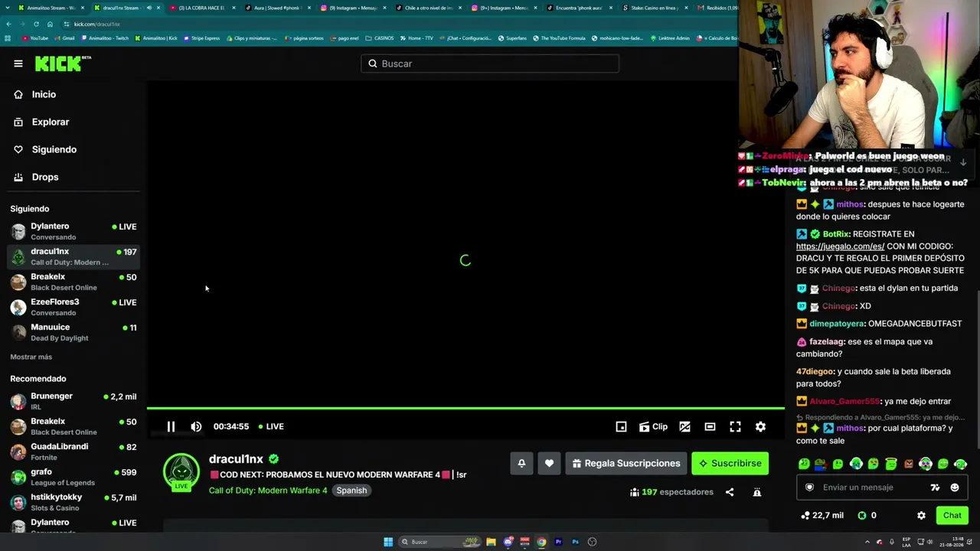
Task: Open GuadaLibrandi's Fortnite stream
Action: pyautogui.click(x=73, y=452)
